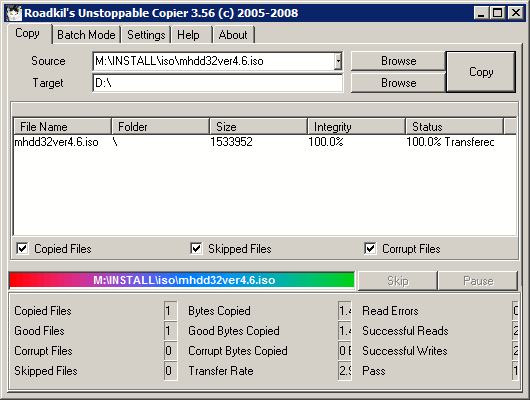The image size is (530, 400).
Task: Click the application icon in title bar
Action: pos(14,13)
